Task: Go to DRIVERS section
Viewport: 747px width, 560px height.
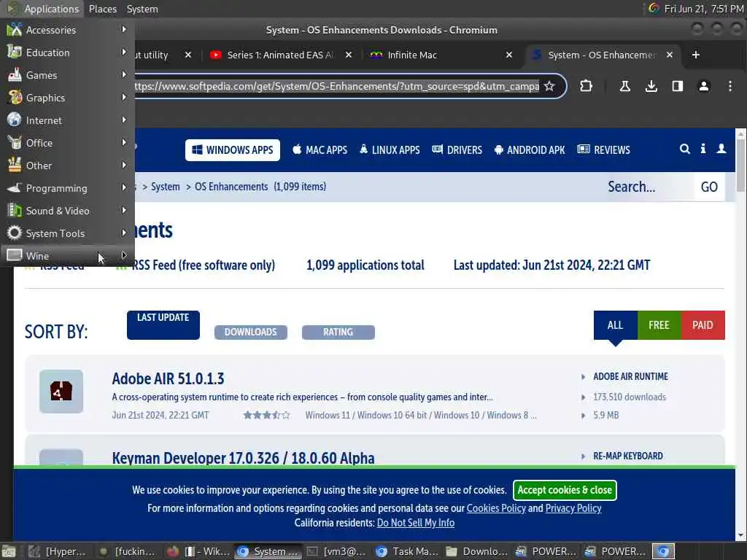Action: [x=457, y=150]
